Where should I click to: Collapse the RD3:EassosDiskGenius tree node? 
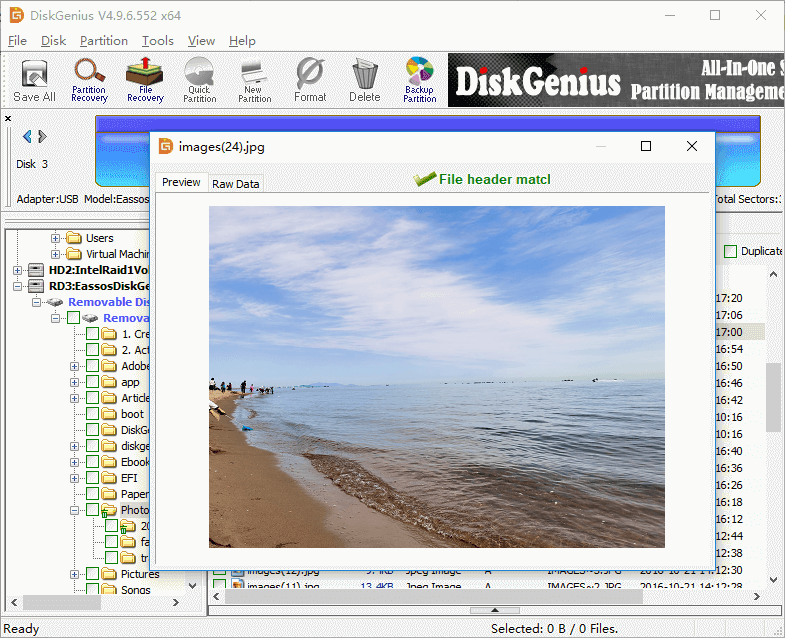point(19,286)
